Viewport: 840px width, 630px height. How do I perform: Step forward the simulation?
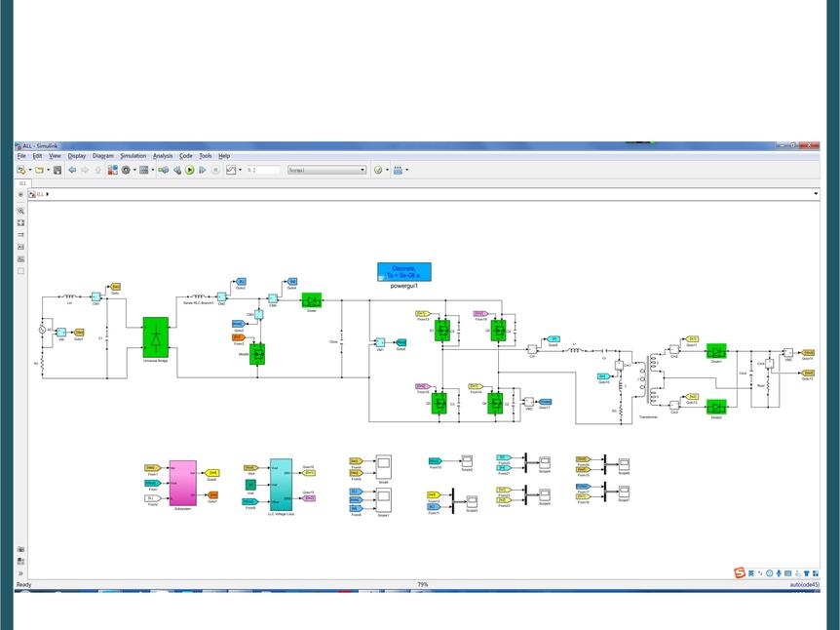204,170
